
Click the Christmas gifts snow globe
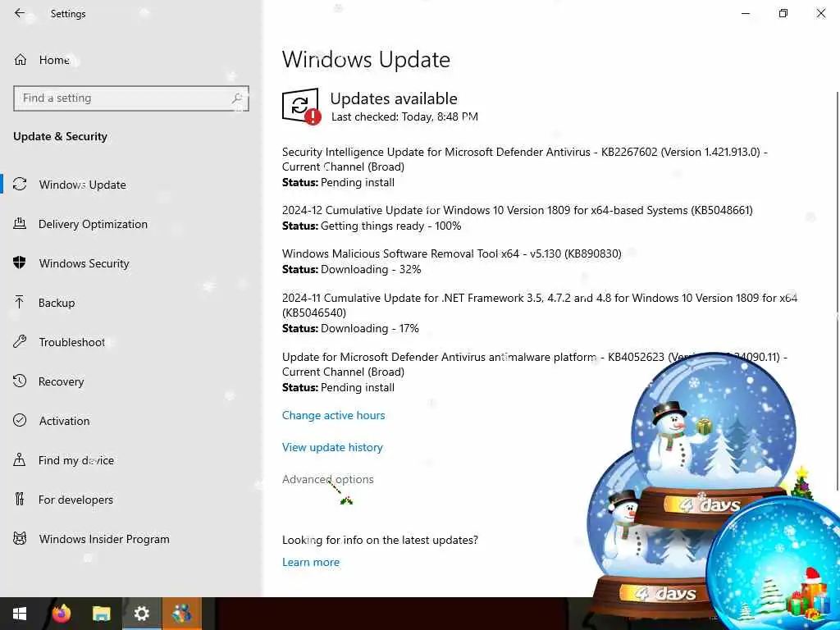coord(774,564)
